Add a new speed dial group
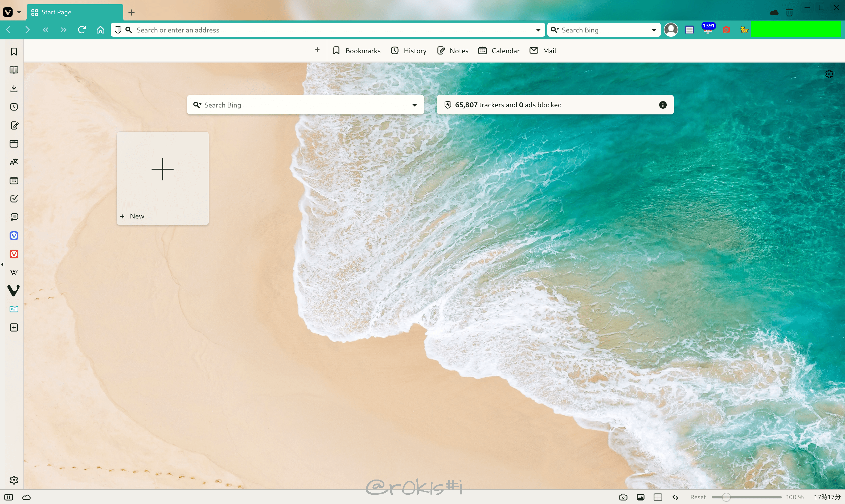Image resolution: width=845 pixels, height=504 pixels. (x=317, y=50)
